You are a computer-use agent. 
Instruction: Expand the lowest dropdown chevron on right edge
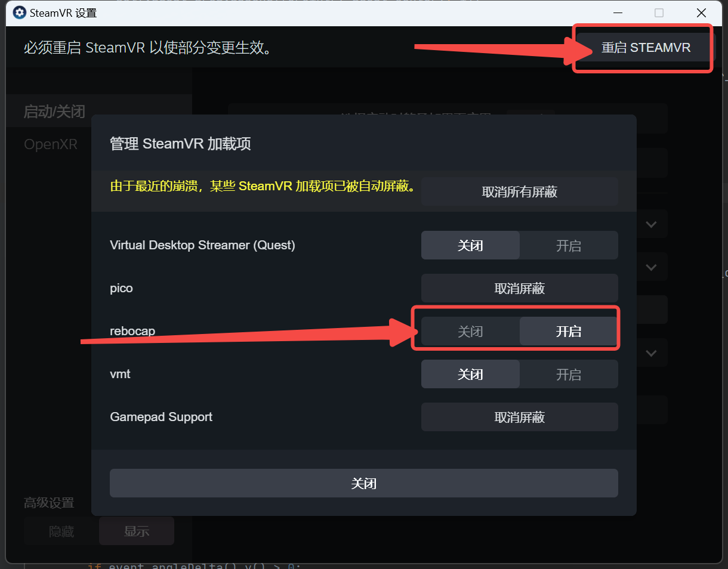point(651,353)
